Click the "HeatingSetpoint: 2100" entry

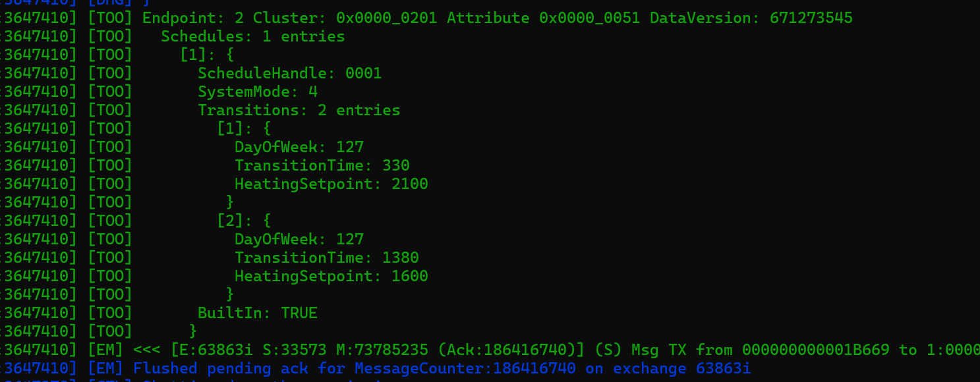click(x=331, y=184)
